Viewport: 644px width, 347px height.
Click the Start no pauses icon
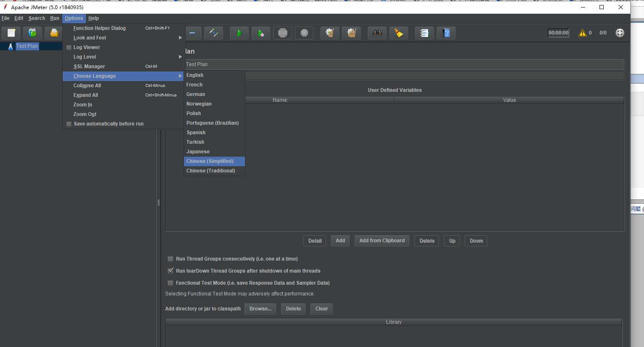tap(261, 33)
